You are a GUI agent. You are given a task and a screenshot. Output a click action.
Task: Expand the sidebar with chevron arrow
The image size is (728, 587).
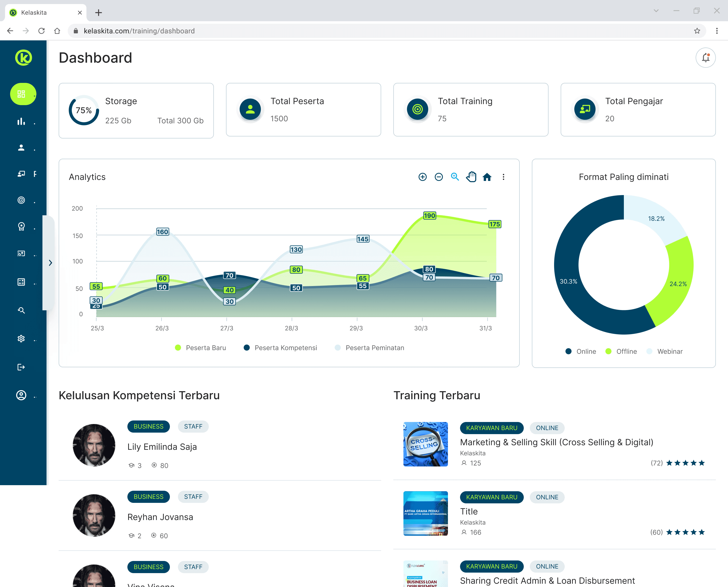click(x=50, y=263)
